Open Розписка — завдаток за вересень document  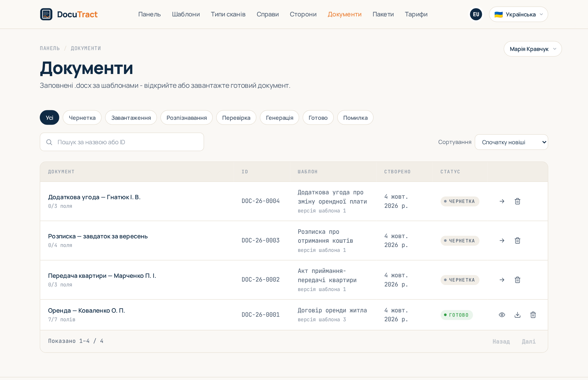point(98,236)
